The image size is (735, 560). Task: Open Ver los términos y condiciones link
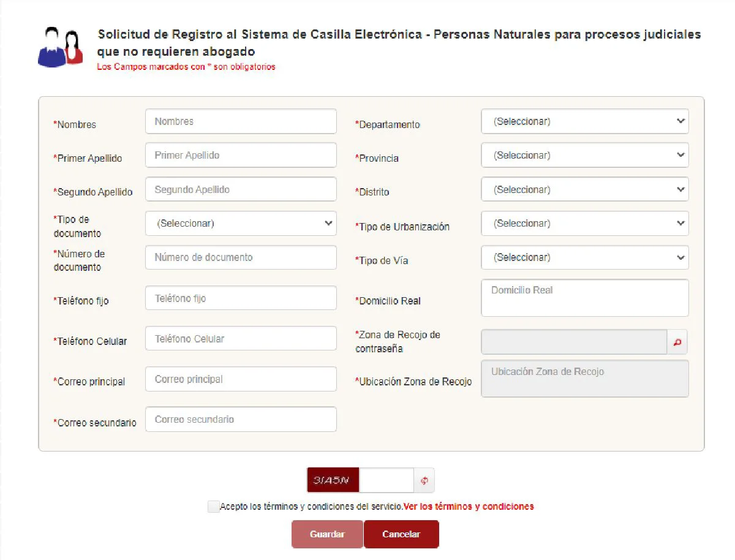(x=469, y=507)
